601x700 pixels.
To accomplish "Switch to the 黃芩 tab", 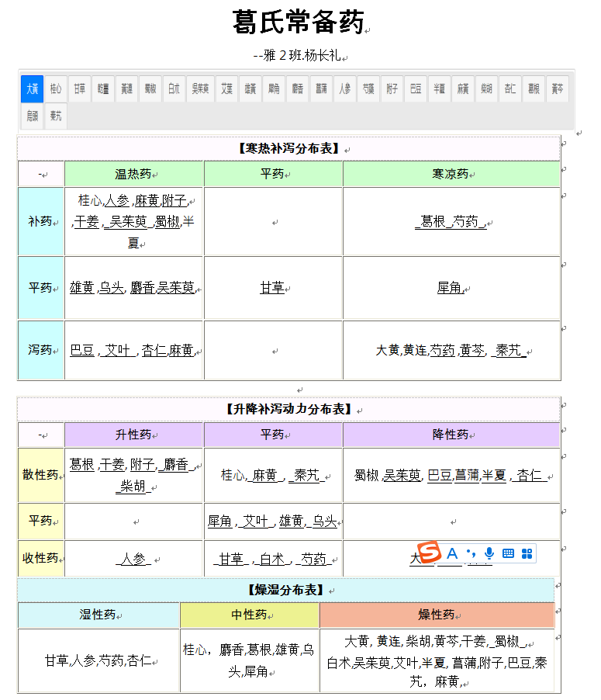I will click(x=558, y=88).
